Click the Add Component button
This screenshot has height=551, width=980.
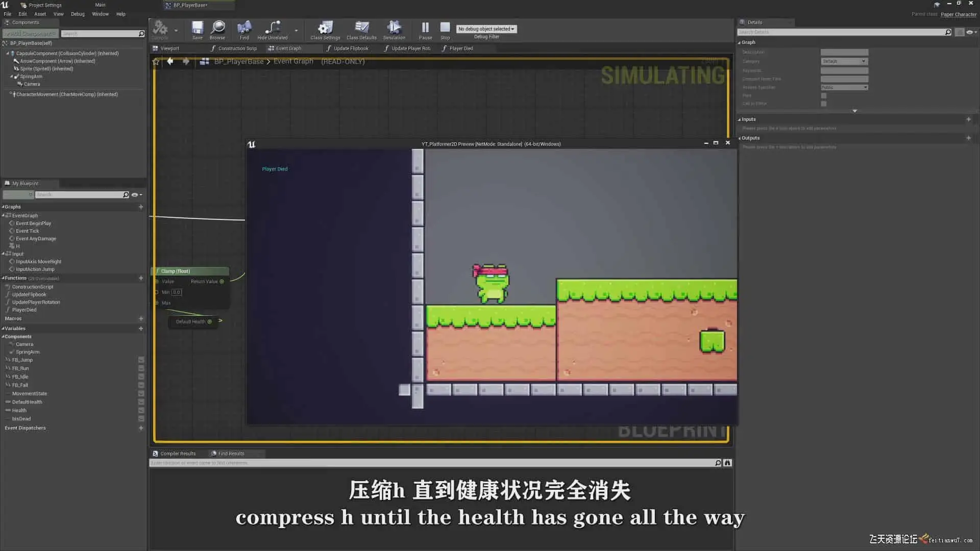31,34
